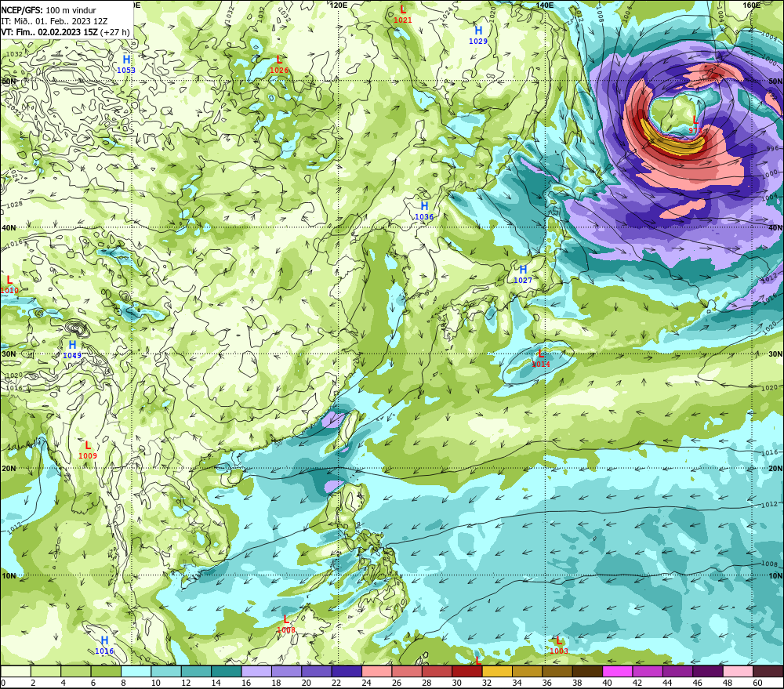Click the 28 tick label on wind scale

[x=426, y=683]
